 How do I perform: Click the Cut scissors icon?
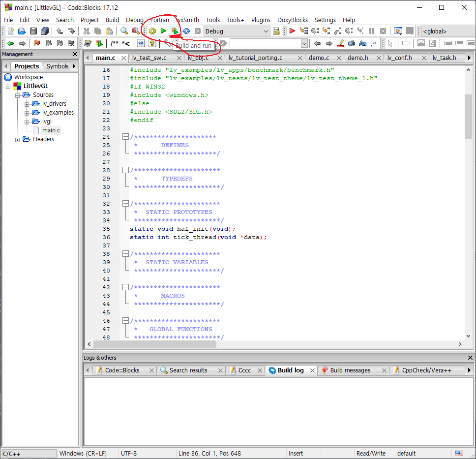coord(87,31)
